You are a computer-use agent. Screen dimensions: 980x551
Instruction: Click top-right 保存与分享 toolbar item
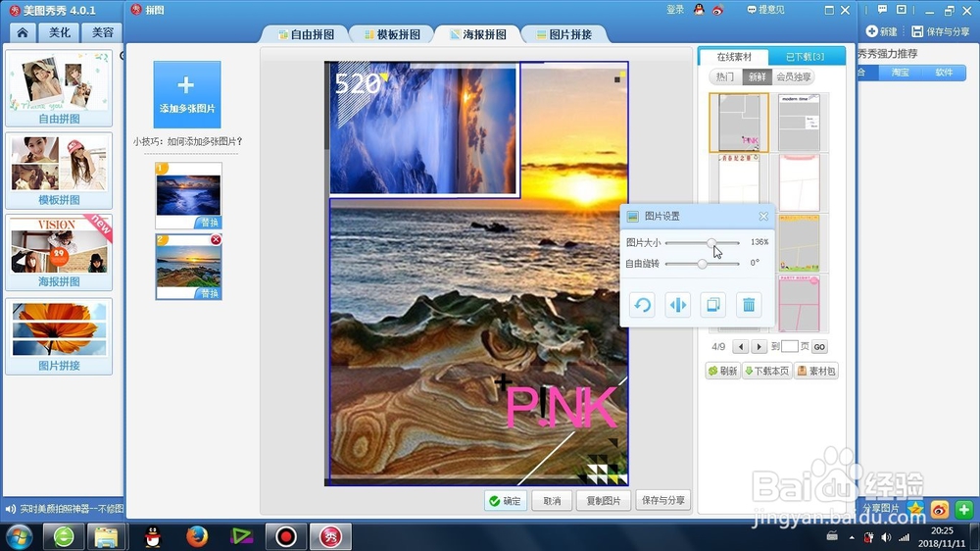(941, 31)
